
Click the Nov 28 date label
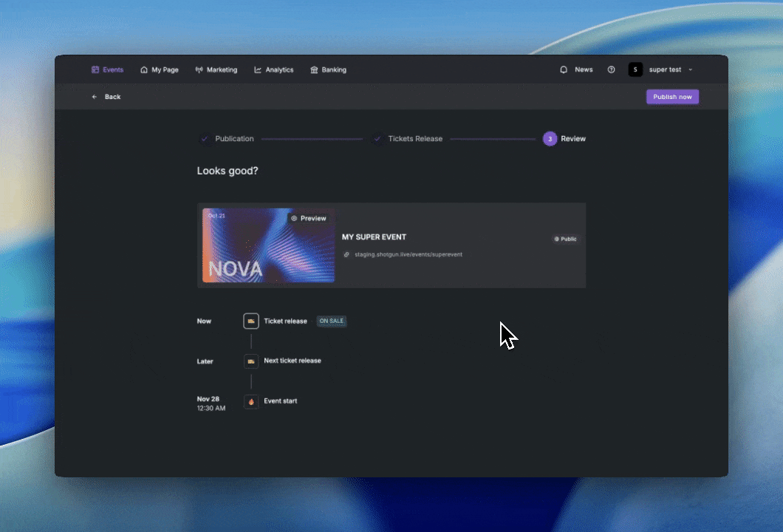[x=208, y=399]
